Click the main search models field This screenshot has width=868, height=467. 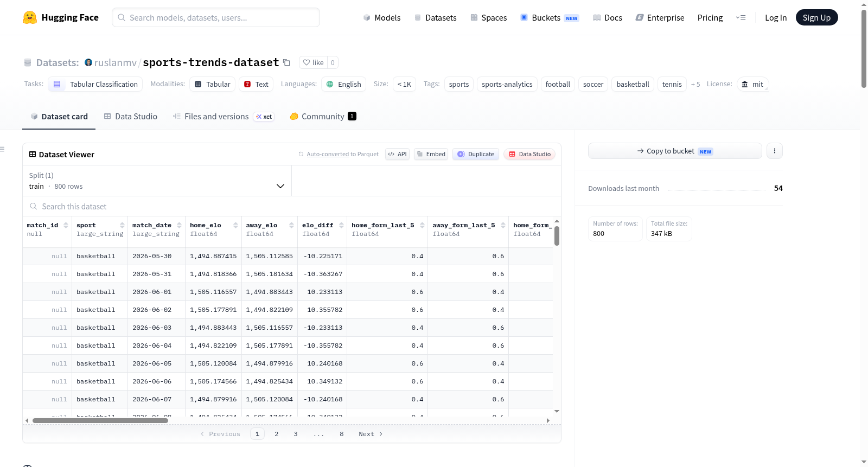click(x=216, y=17)
